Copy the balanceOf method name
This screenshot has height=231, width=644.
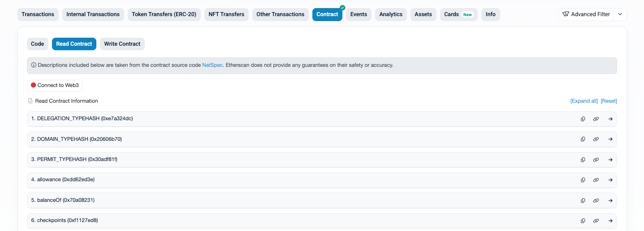coord(583,200)
